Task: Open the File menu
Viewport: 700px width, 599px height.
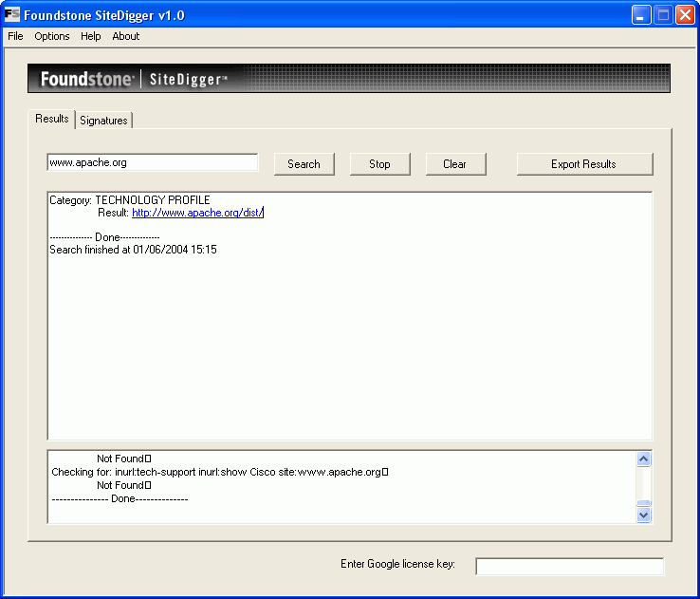Action: [x=15, y=36]
